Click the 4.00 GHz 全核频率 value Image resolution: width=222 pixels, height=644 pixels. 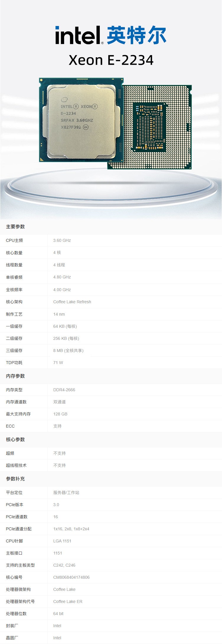[x=62, y=290]
